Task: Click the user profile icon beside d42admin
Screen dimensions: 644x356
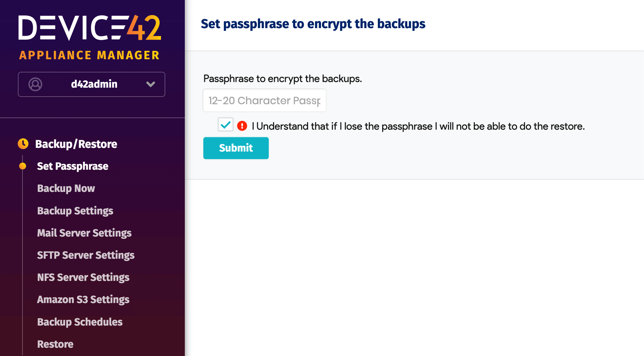Action: click(x=35, y=84)
